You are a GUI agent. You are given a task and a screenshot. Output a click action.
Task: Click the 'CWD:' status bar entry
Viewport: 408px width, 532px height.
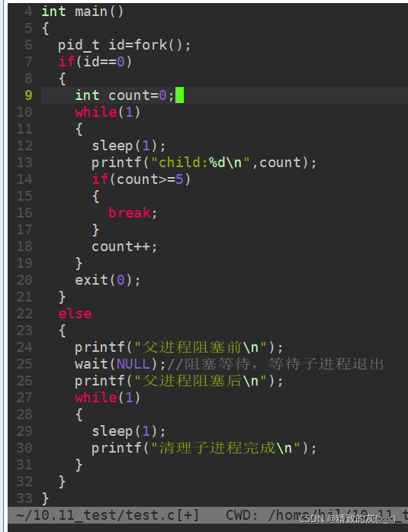click(242, 516)
